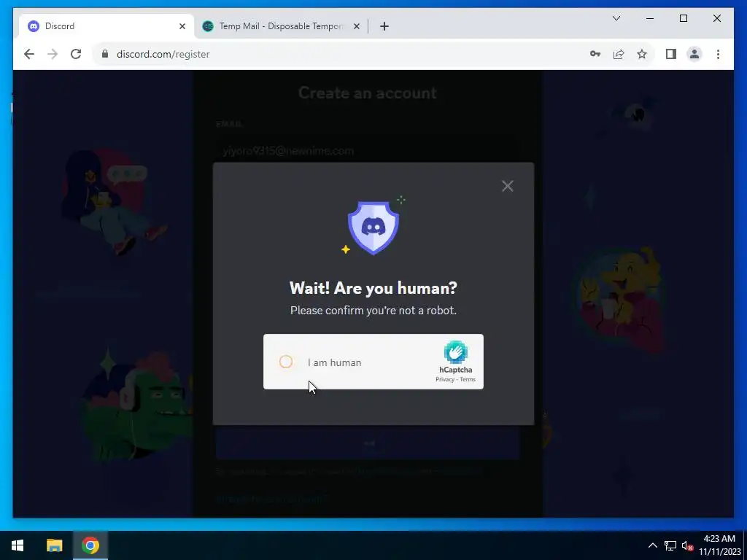Open the muted volume tray icon
This screenshot has height=560, width=747.
687,545
